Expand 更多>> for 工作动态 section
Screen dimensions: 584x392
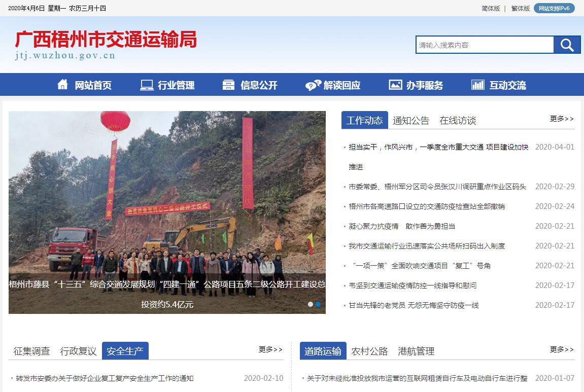[x=562, y=119]
